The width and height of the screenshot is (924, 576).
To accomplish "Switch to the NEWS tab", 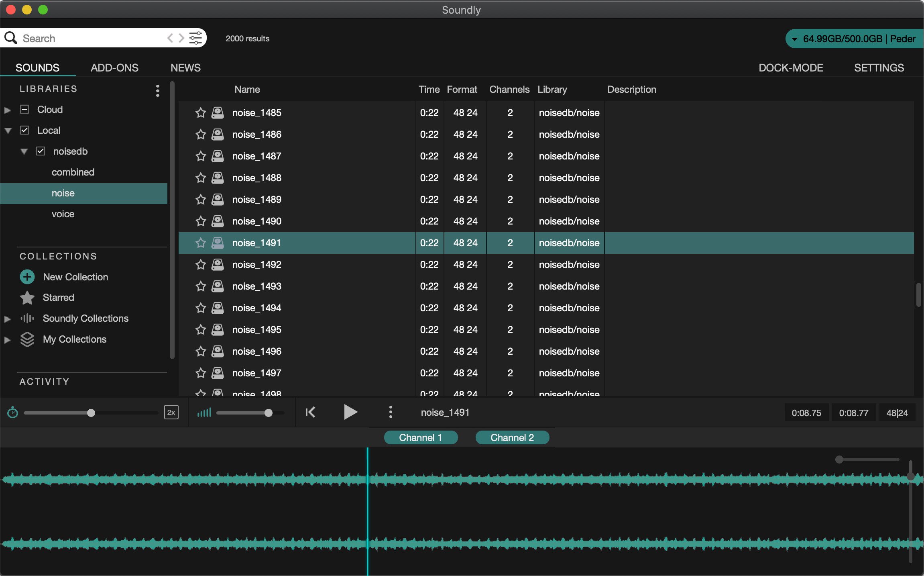I will [x=185, y=67].
